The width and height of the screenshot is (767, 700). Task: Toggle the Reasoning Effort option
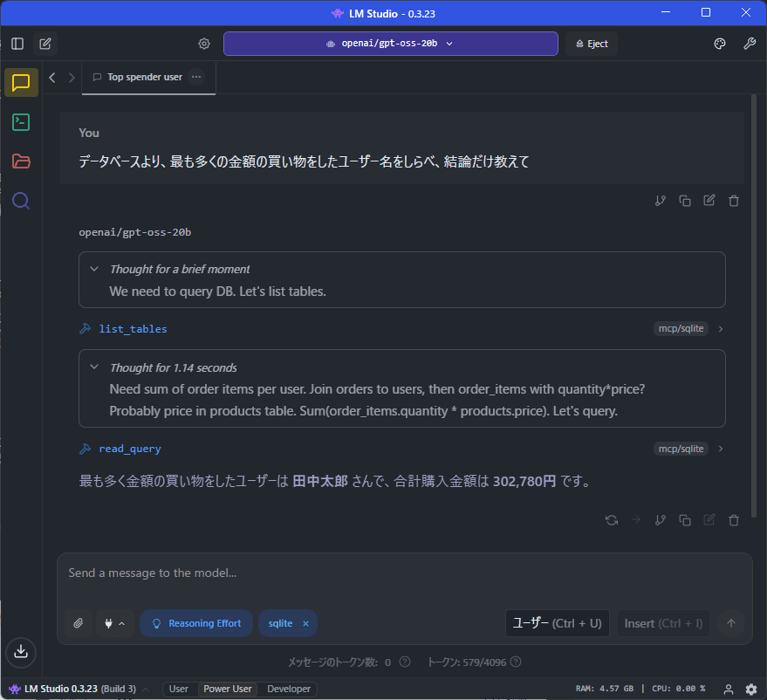196,623
